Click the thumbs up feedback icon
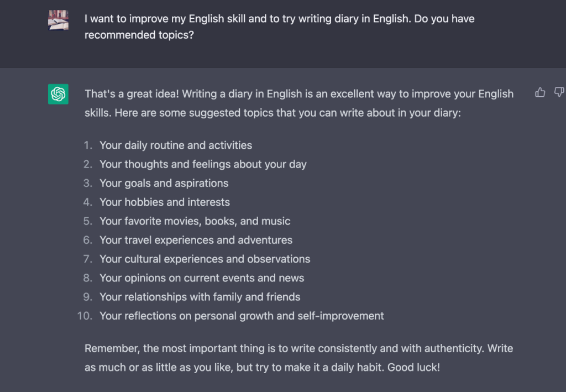The width and height of the screenshot is (566, 392). (x=540, y=93)
